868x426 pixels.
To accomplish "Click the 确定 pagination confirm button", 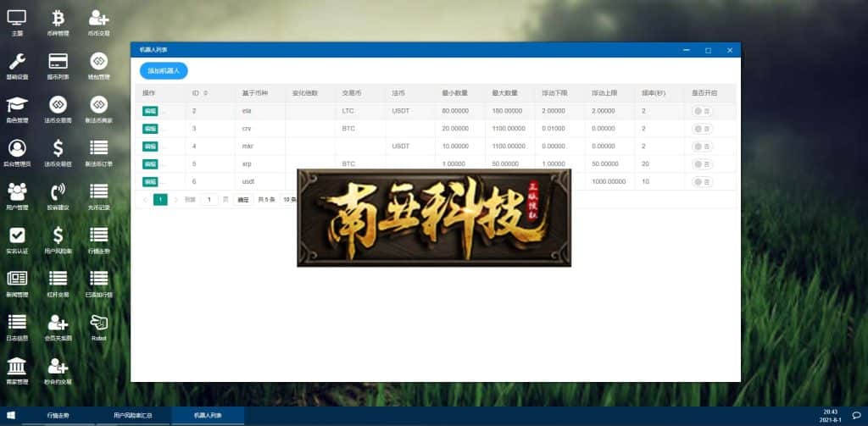I will point(243,200).
